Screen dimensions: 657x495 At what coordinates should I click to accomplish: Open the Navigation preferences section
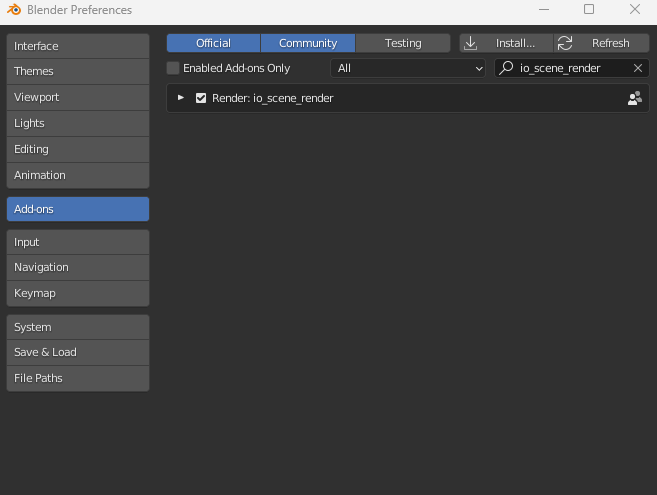click(x=78, y=267)
